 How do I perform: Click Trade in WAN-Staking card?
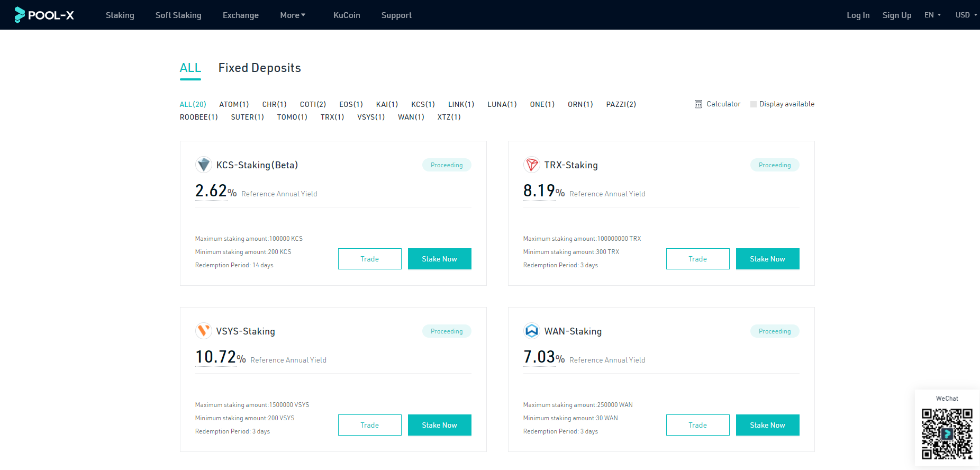[698, 425]
